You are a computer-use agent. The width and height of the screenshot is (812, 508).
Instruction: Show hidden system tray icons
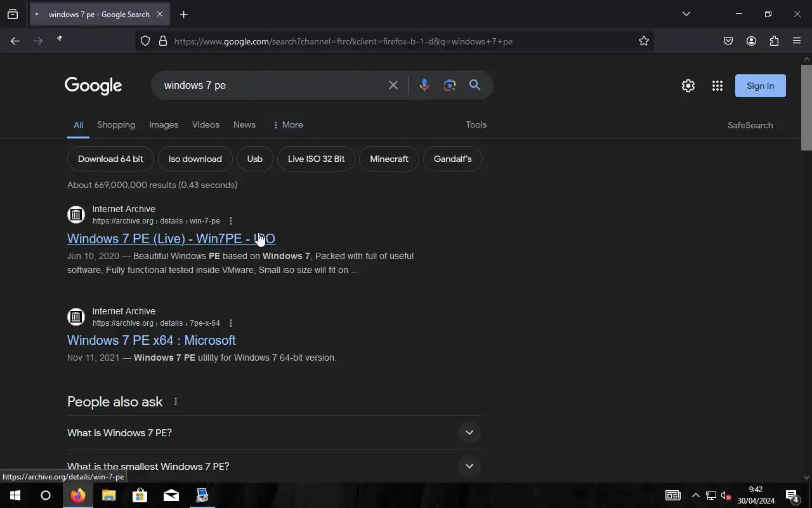(x=695, y=495)
